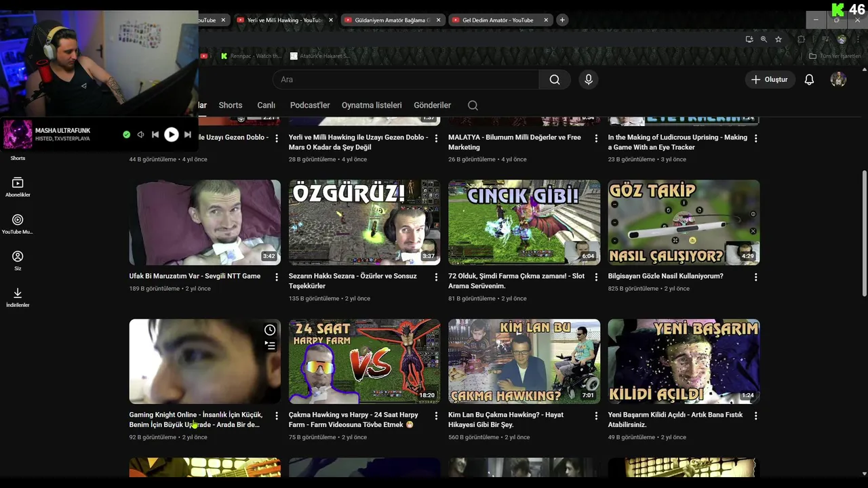Switch to the Canlı tab
This screenshot has height=488, width=868.
coord(266,105)
